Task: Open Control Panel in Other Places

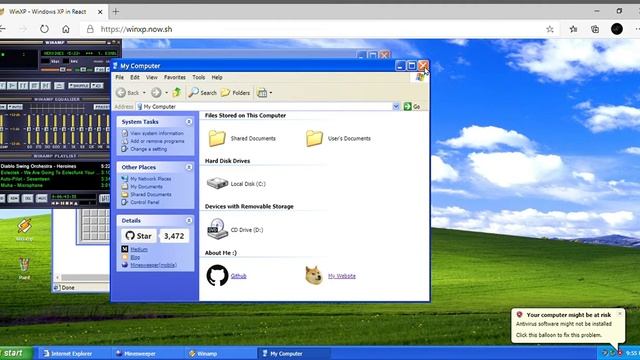Action: (x=144, y=202)
